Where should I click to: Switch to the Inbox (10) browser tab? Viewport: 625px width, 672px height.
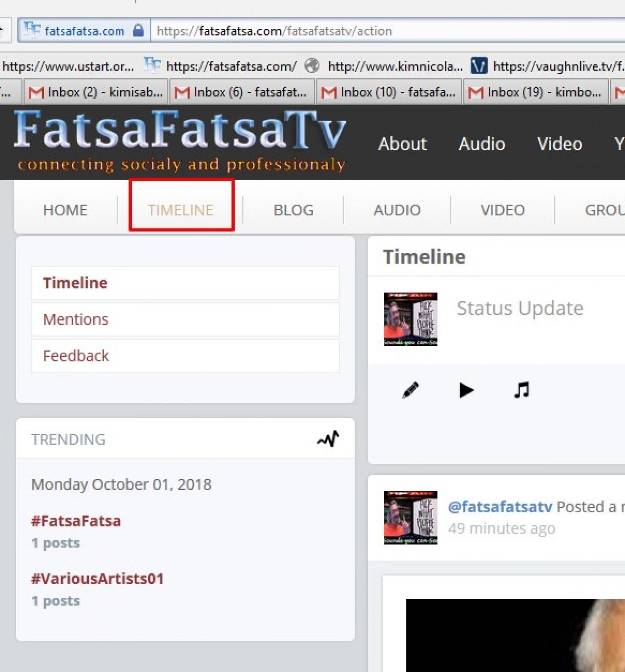coord(389,92)
